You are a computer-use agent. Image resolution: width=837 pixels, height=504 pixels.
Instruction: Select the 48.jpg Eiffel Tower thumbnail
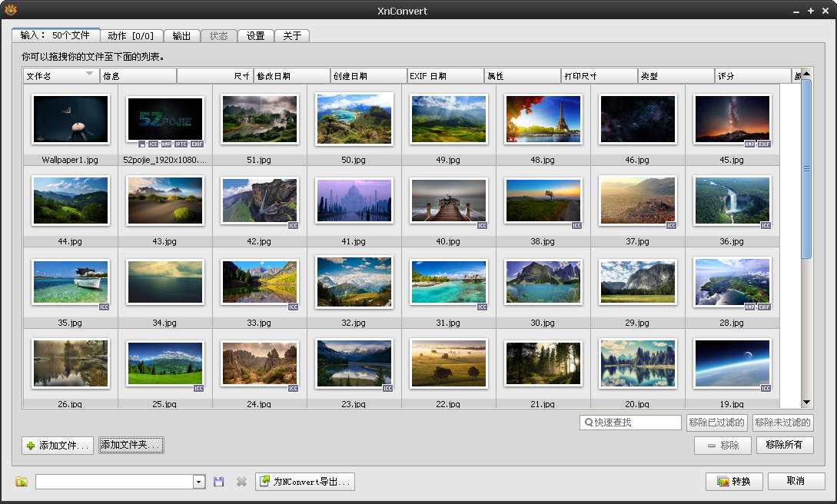tap(543, 119)
